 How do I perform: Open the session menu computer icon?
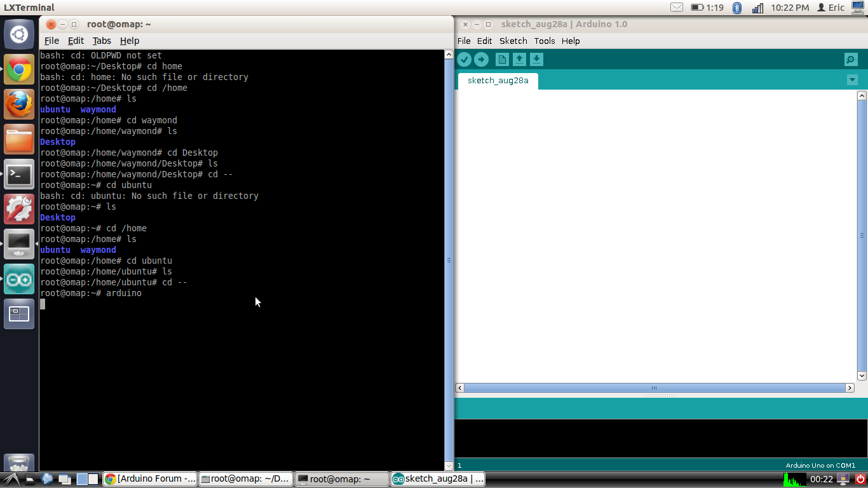tap(858, 8)
